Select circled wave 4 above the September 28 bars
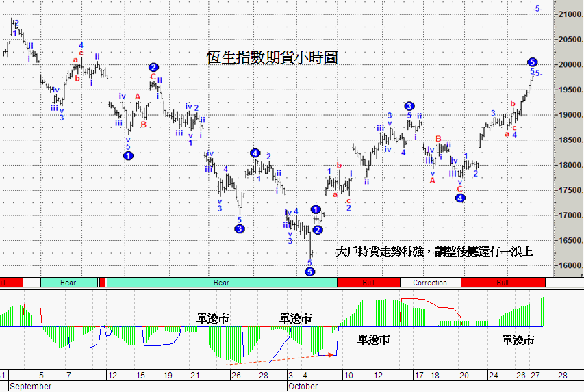This screenshot has width=584, height=392. [255, 153]
